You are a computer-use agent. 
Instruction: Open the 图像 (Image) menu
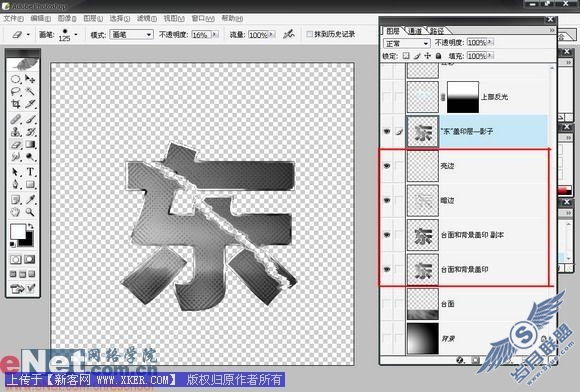click(x=67, y=18)
